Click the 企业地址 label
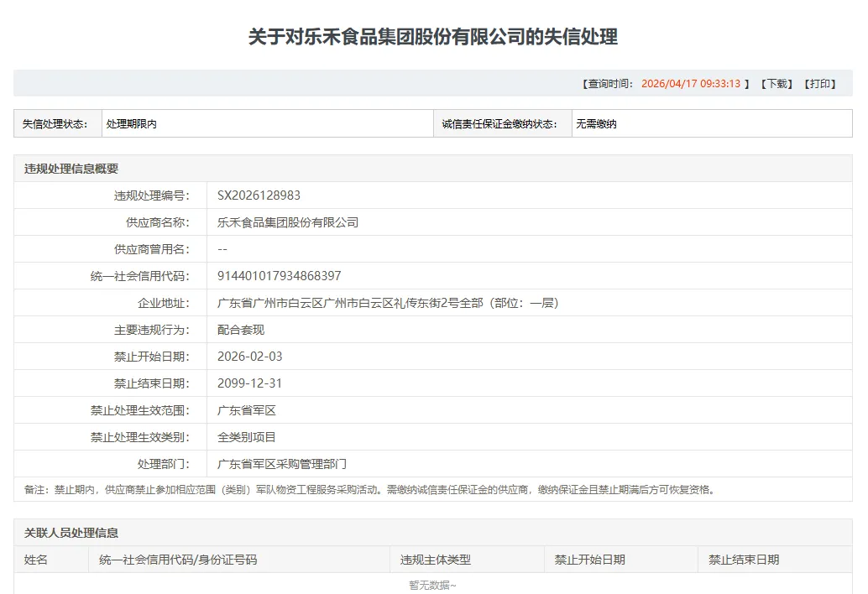The image size is (868, 594). (x=164, y=303)
